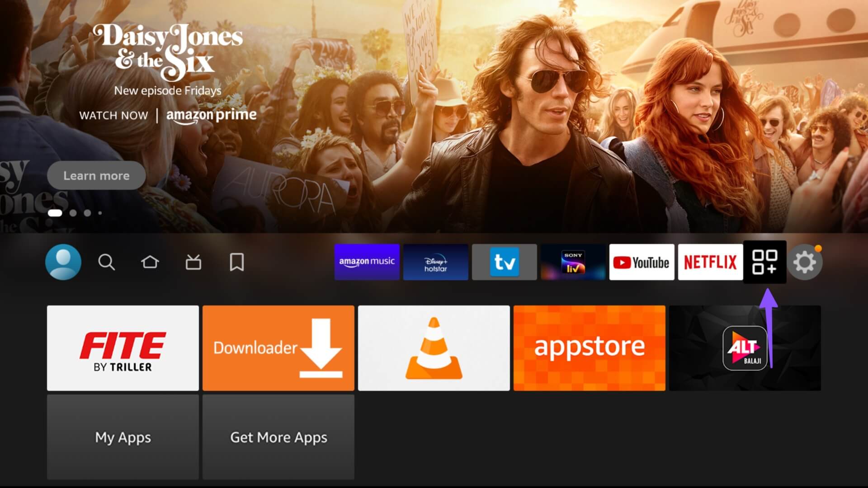This screenshot has height=488, width=868.
Task: Open Get More Apps section
Action: [x=278, y=437]
